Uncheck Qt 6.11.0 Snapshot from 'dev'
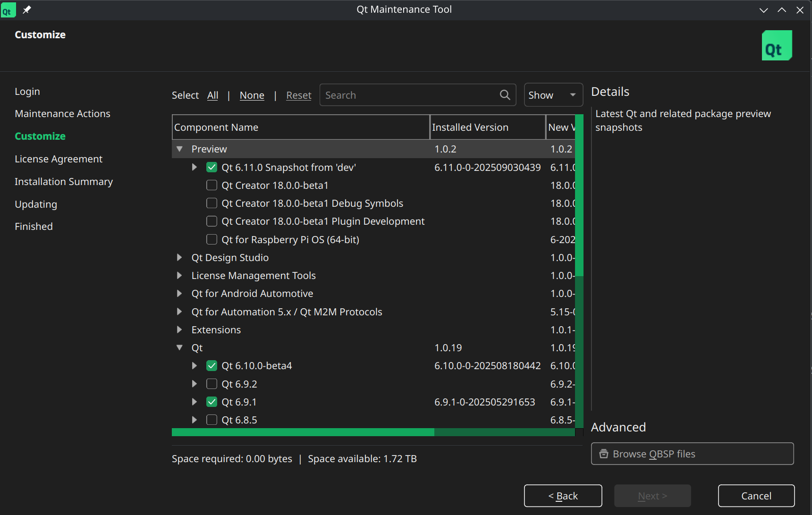 tap(211, 167)
